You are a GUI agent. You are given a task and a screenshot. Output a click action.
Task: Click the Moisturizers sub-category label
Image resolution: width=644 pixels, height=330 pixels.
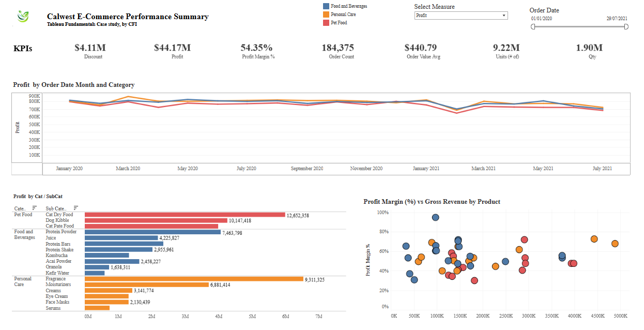pos(58,285)
